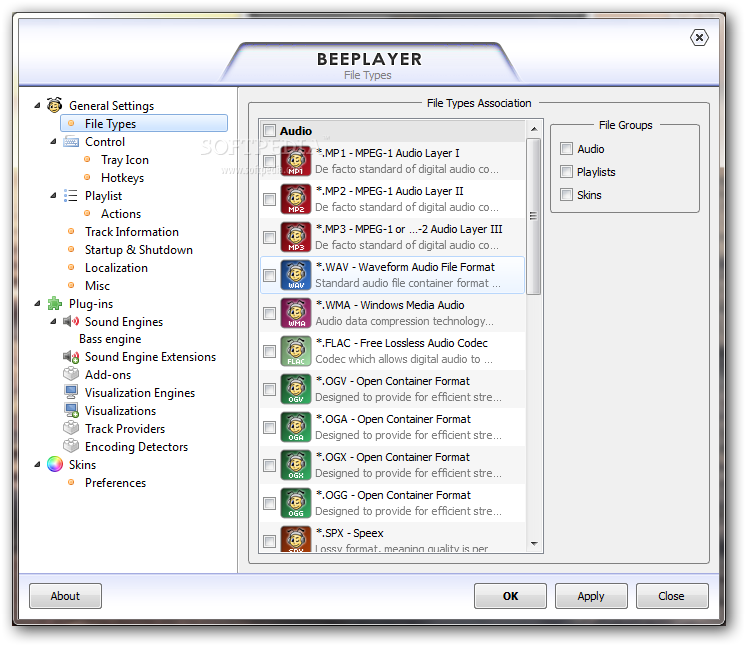The width and height of the screenshot is (746, 646).
Task: Open the Hotkeys settings page
Action: [122, 178]
